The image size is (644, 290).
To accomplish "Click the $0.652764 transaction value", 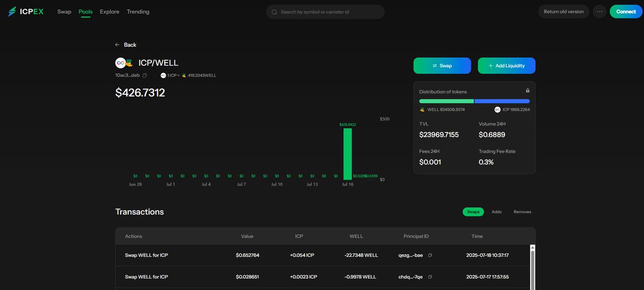I will [x=247, y=255].
